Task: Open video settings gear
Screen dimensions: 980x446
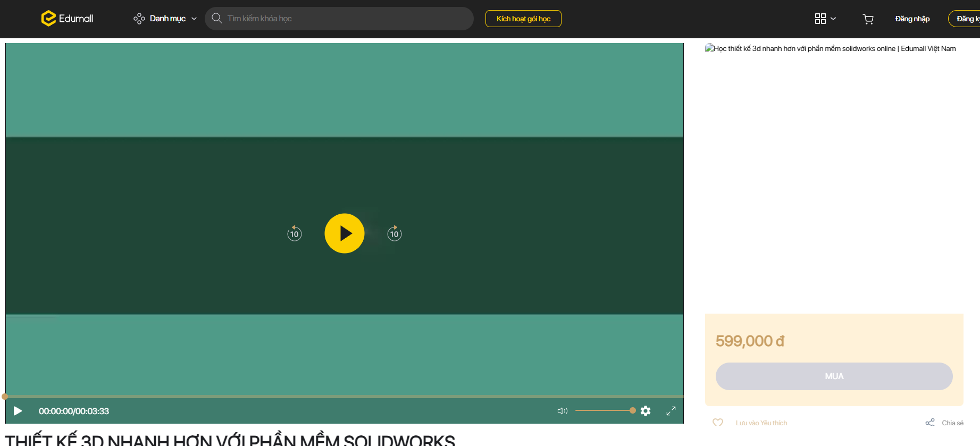Action: click(646, 411)
